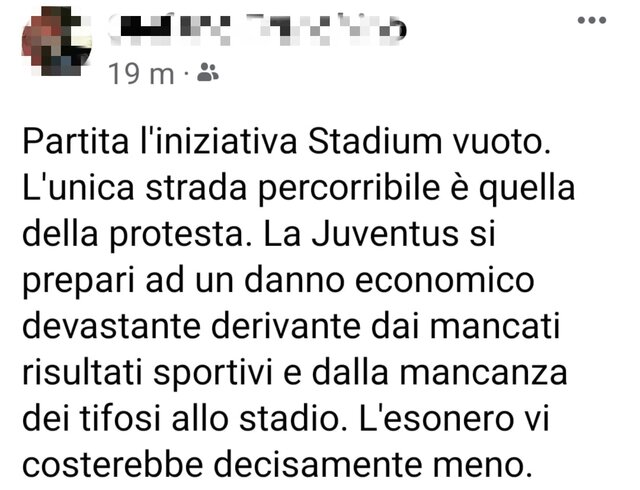
Task: Click the word "devastante" in the post
Action: (111, 327)
